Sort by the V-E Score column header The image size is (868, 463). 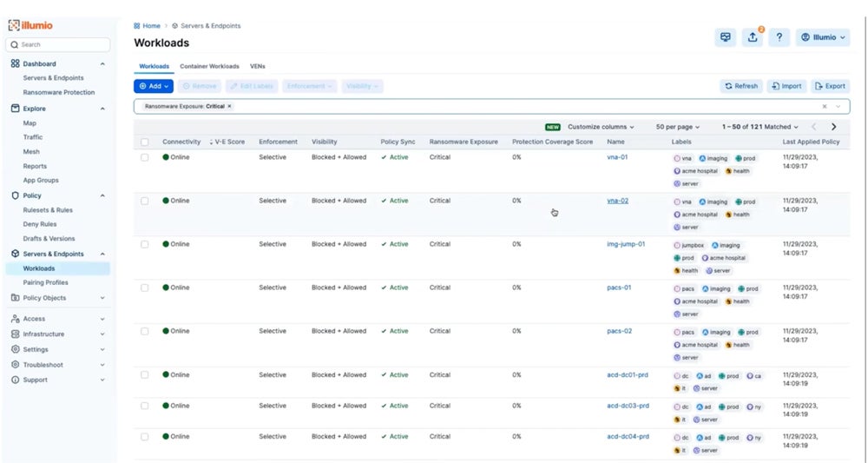point(229,142)
